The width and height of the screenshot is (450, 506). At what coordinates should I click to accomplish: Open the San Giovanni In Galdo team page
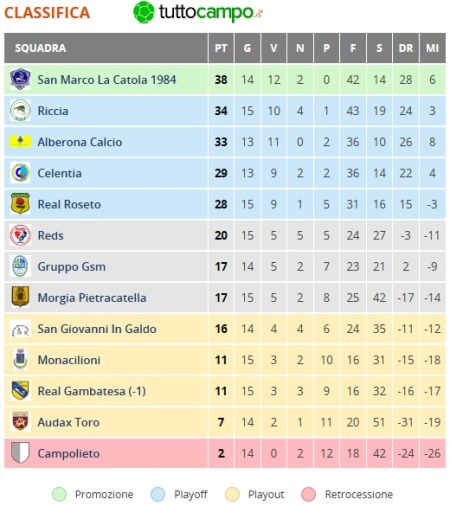(x=97, y=329)
